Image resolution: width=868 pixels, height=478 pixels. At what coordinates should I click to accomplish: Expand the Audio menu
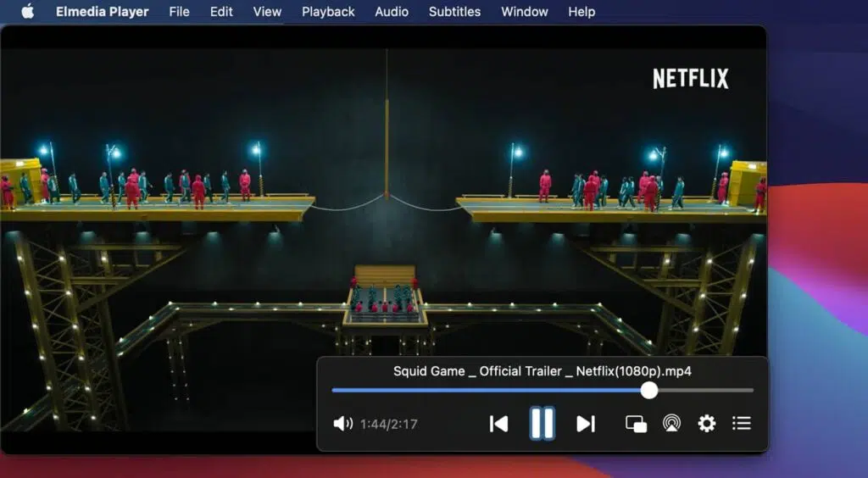click(x=392, y=12)
